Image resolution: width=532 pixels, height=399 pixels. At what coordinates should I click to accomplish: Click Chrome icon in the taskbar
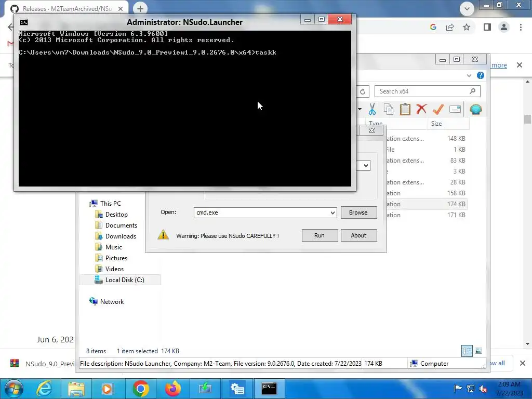pos(140,389)
